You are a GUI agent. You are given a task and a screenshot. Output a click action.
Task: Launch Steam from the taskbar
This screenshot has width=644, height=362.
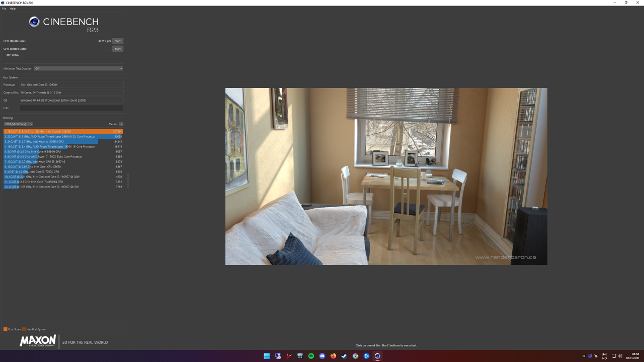[x=344, y=356]
